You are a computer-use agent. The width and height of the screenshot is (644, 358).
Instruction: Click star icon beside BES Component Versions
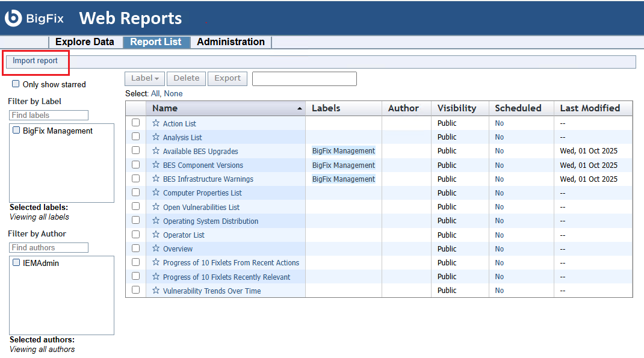pos(156,165)
